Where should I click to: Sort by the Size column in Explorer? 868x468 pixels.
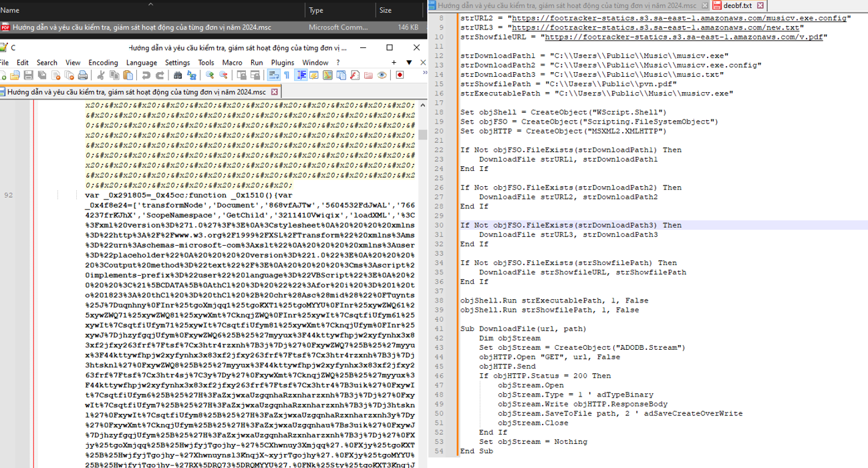click(386, 10)
